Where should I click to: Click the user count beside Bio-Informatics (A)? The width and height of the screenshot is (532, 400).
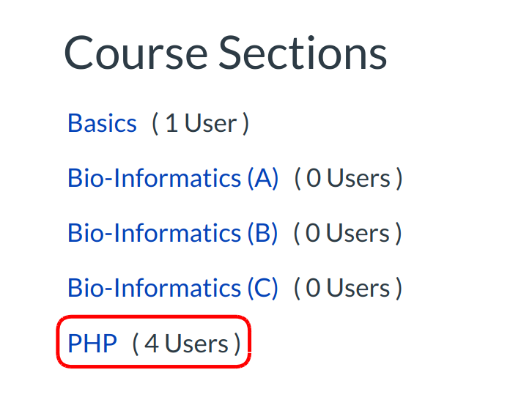click(x=348, y=178)
